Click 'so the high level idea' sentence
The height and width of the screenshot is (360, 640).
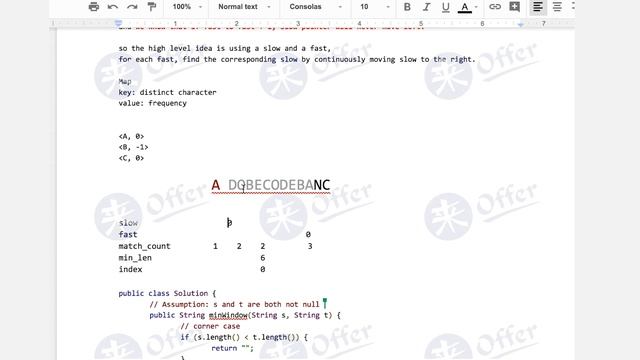click(x=224, y=49)
